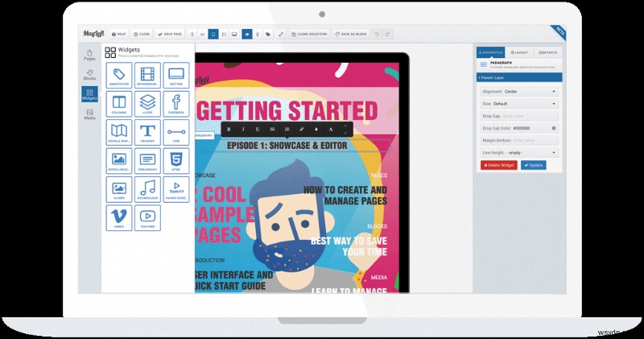This screenshot has height=339, width=644.
Task: Toggle the tags display button
Action: coord(268,34)
